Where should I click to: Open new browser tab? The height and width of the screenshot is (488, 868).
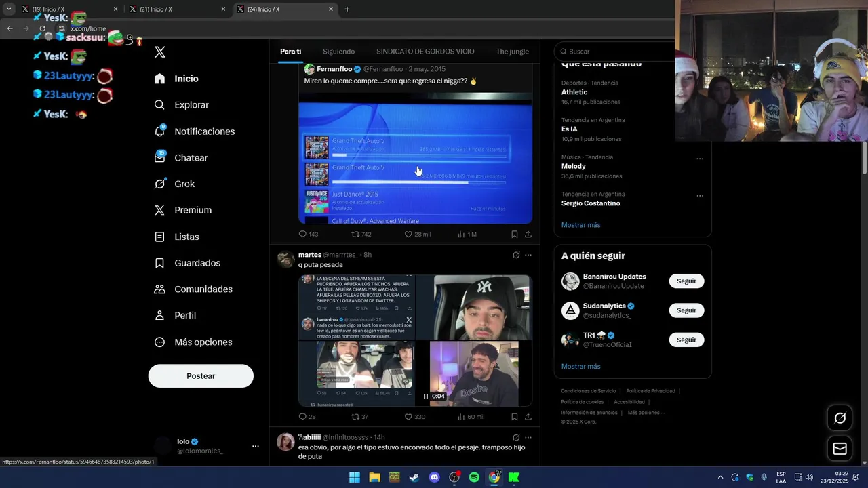point(347,9)
